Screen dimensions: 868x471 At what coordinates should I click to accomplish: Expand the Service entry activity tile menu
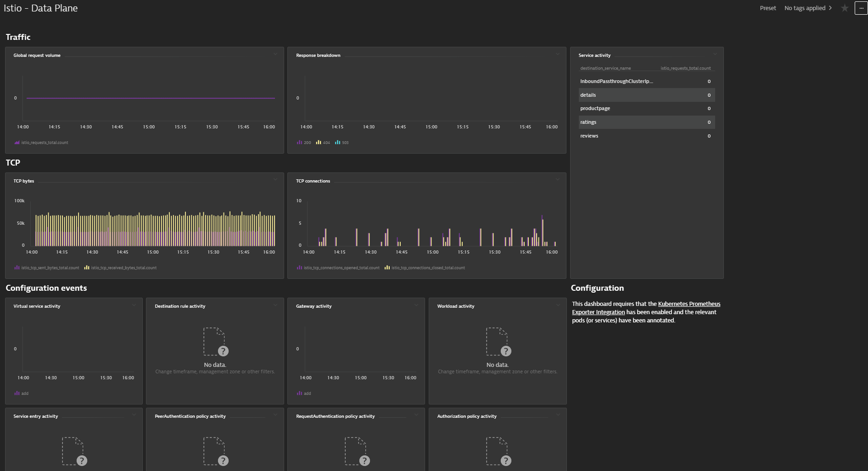pos(134,415)
